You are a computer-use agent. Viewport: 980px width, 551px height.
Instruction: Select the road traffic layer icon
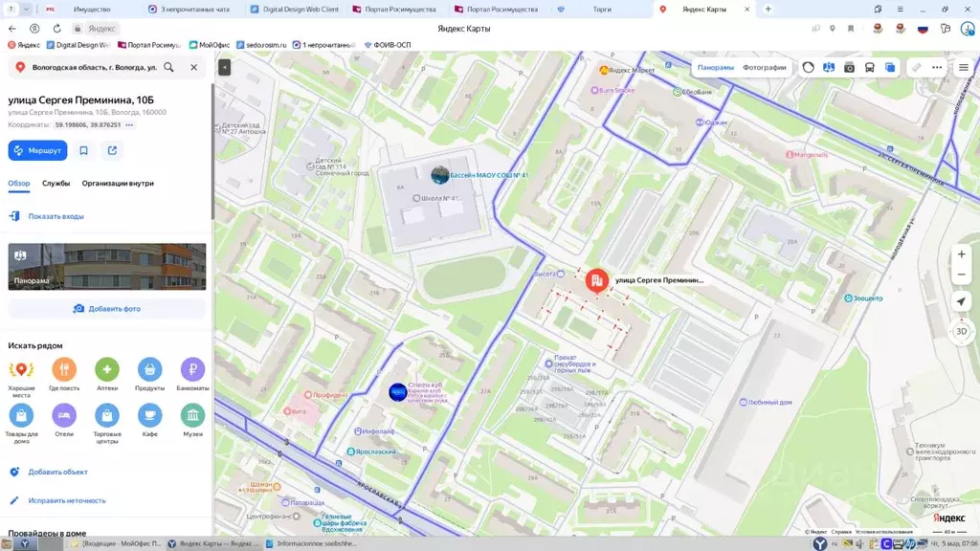point(809,67)
